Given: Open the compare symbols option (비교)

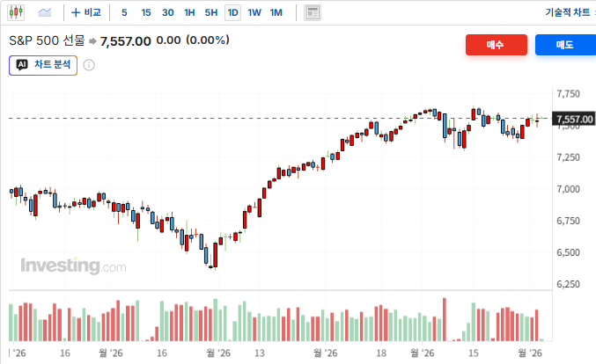Looking at the screenshot, I should coord(86,12).
